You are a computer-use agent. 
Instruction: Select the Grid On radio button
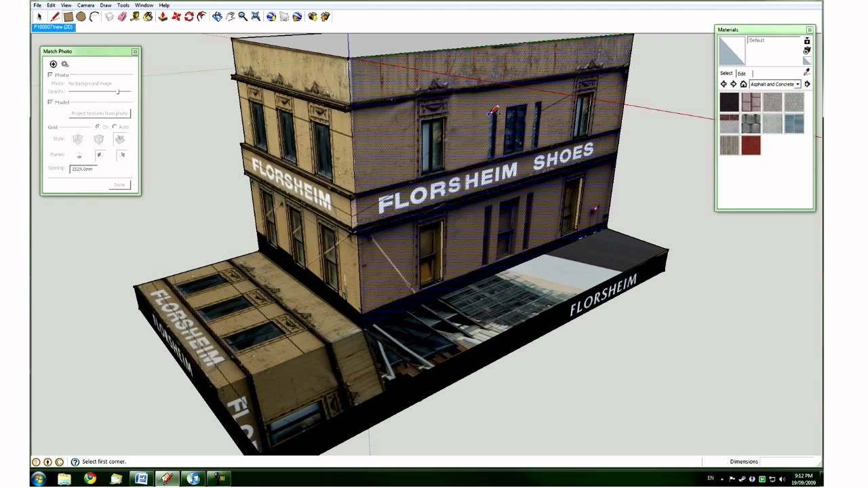[98, 127]
